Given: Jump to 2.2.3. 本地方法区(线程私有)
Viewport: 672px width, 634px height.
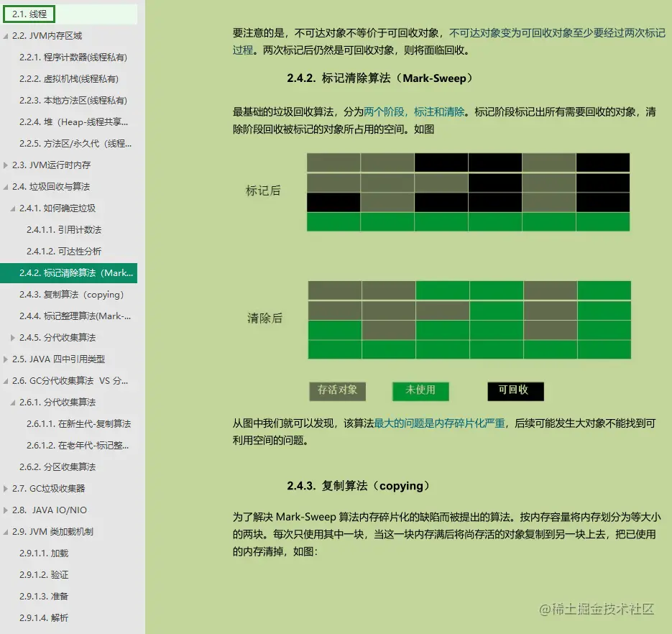Looking at the screenshot, I should click(73, 101).
